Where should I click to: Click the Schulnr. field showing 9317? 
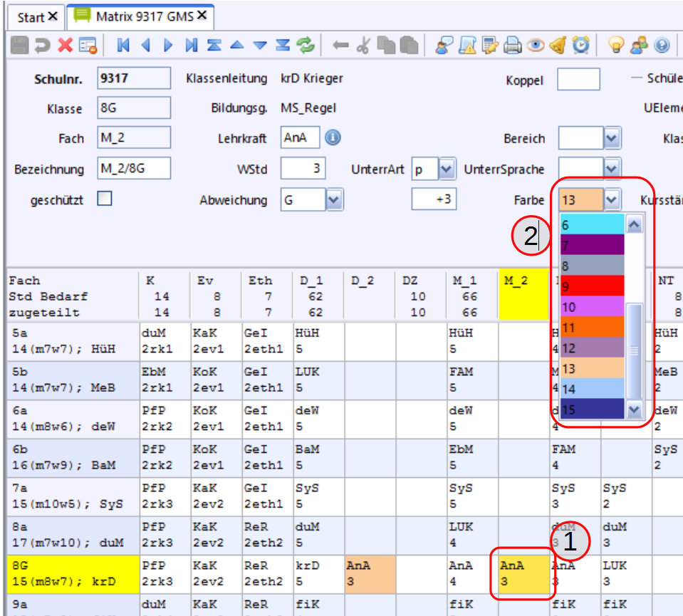pyautogui.click(x=134, y=78)
